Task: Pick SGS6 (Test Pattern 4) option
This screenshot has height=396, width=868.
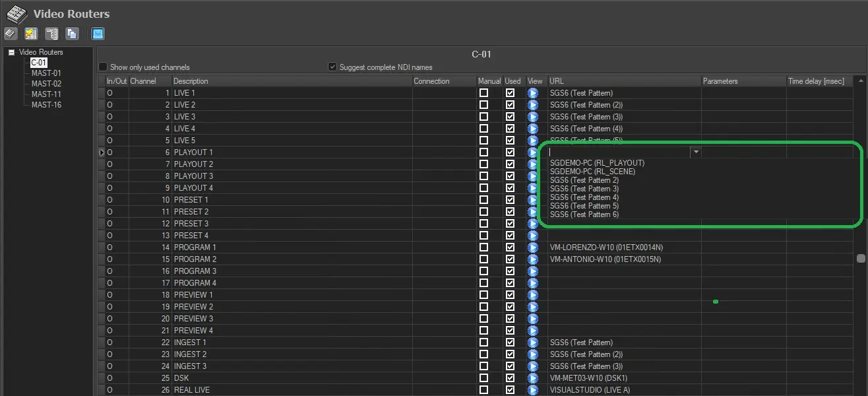Action: pos(584,197)
